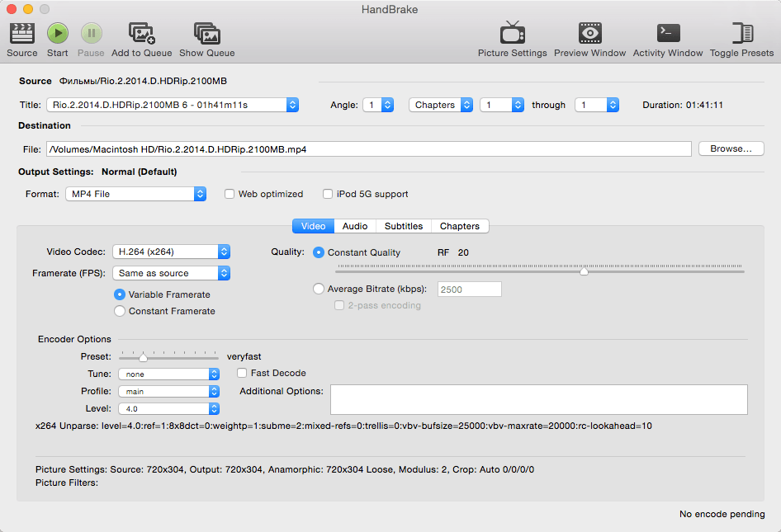Open the Title dropdown
The width and height of the screenshot is (781, 532).
[x=173, y=105]
